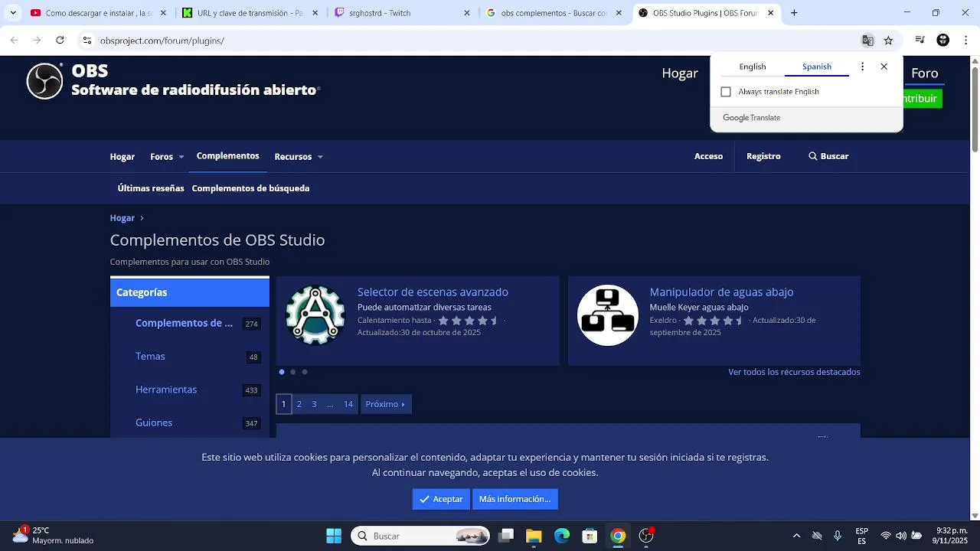Open Buscar search in navigation

coord(828,156)
